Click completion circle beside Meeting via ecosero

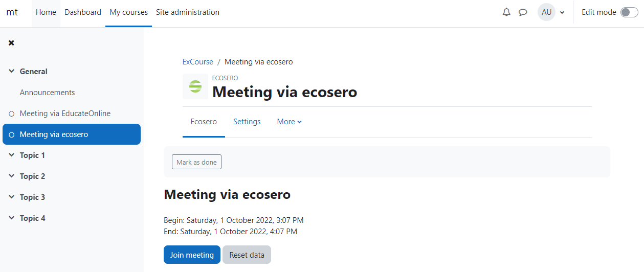pos(12,134)
